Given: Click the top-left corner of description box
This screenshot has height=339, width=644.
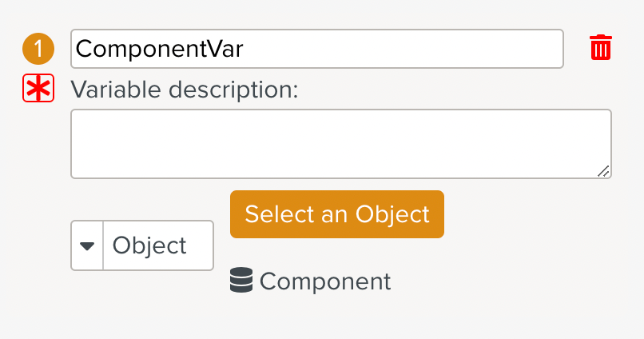Looking at the screenshot, I should [76, 114].
